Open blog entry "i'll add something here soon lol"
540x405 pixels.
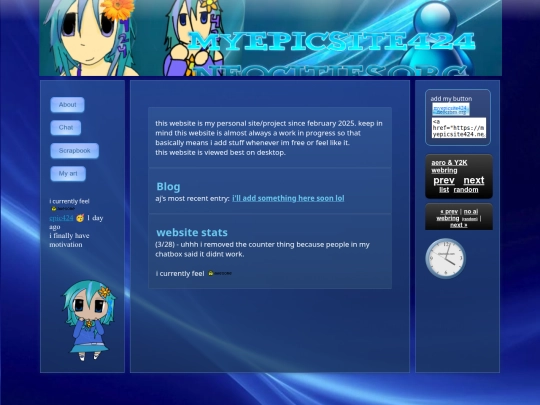coord(288,198)
